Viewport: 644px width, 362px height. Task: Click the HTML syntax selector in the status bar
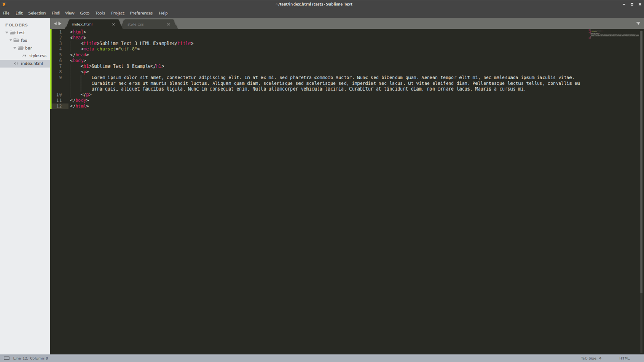pyautogui.click(x=624, y=358)
